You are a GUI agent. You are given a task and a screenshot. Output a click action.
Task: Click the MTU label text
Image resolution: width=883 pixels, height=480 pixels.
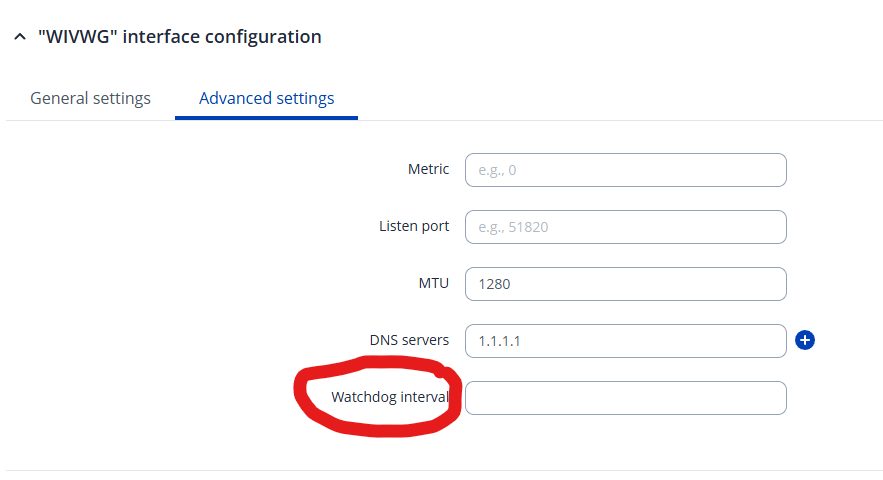point(433,283)
